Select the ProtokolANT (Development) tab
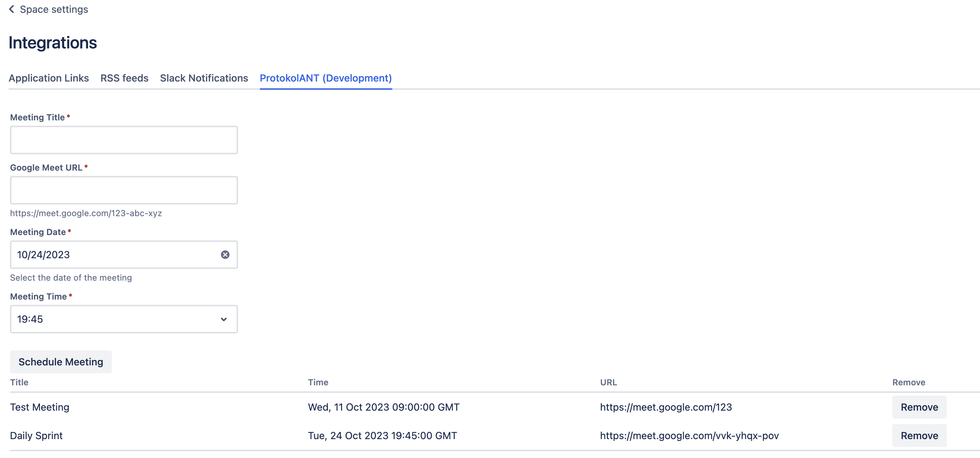Viewport: 980px width, 458px height. point(326,78)
